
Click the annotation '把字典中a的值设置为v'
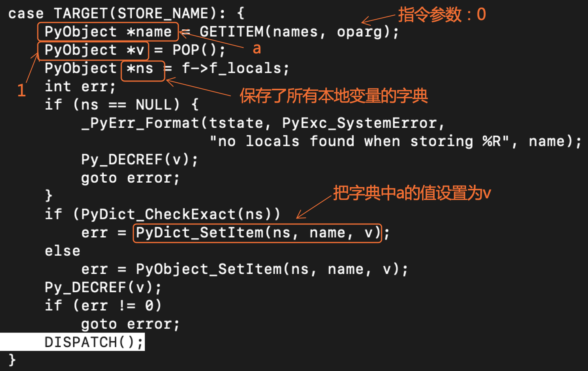tap(412, 193)
